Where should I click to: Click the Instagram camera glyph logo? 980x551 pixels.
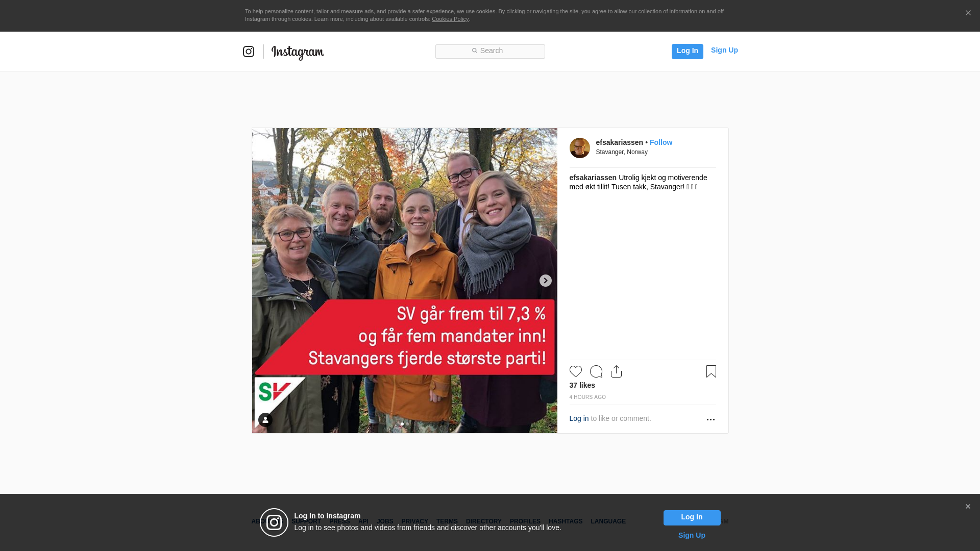point(249,52)
